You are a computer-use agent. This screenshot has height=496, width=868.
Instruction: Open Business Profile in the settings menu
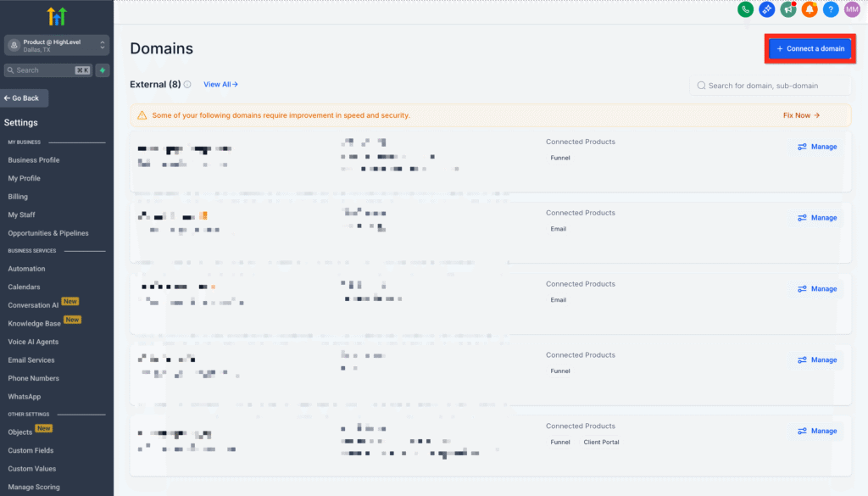(x=34, y=160)
